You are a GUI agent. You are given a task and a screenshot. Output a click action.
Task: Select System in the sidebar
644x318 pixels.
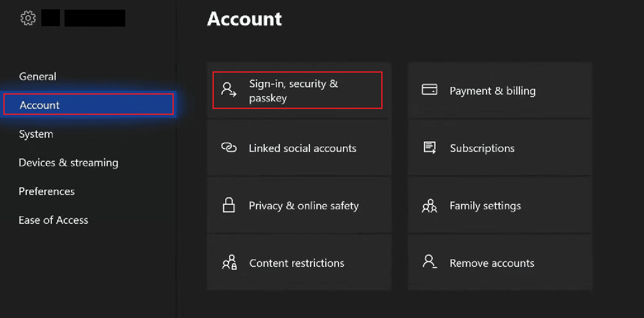click(36, 134)
